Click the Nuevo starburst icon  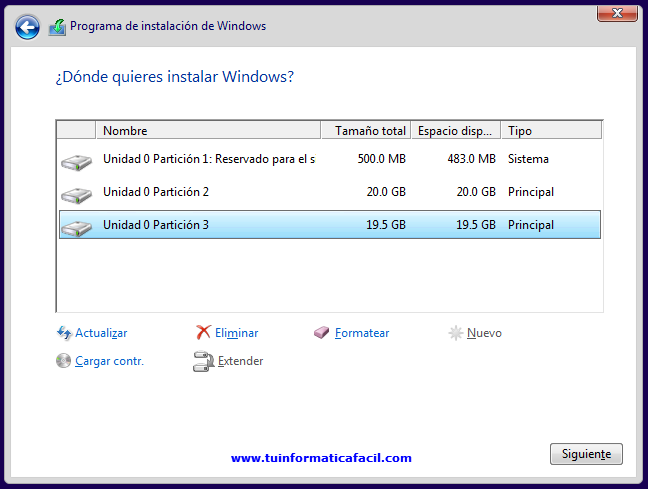pos(456,333)
